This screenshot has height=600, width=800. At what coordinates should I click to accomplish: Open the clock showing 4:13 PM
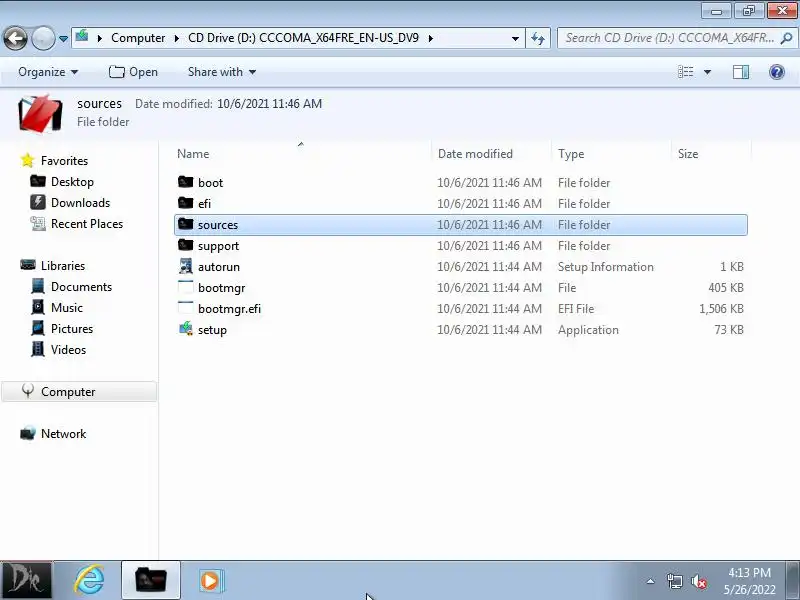(x=749, y=581)
